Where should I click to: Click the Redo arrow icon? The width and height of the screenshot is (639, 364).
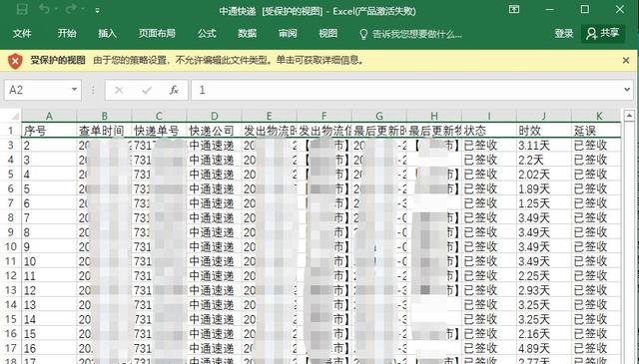click(x=71, y=9)
